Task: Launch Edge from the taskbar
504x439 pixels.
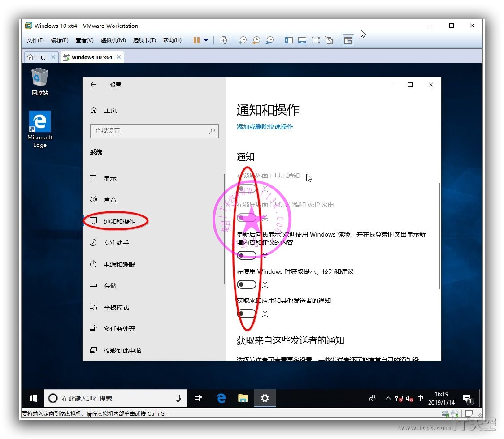Action: pos(221,399)
